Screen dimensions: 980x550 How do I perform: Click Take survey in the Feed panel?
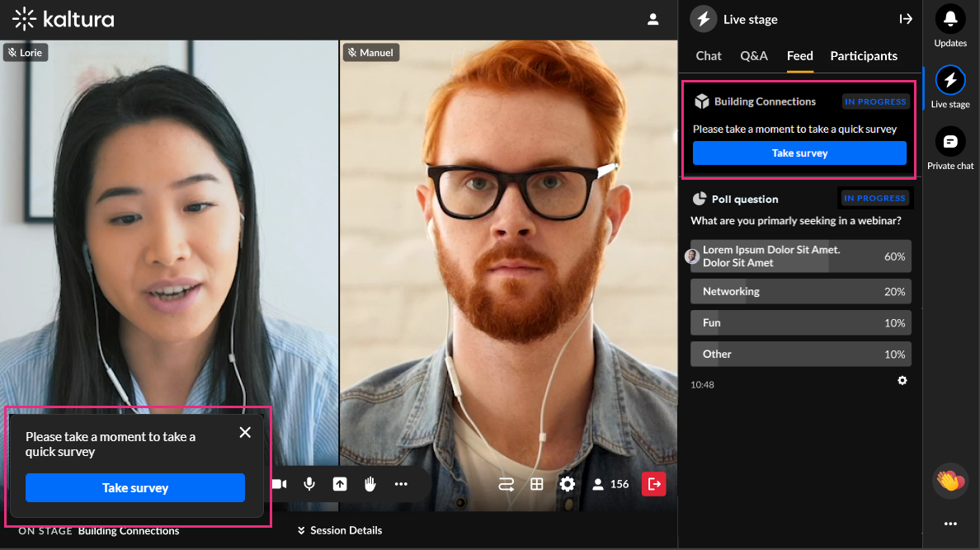pos(799,153)
